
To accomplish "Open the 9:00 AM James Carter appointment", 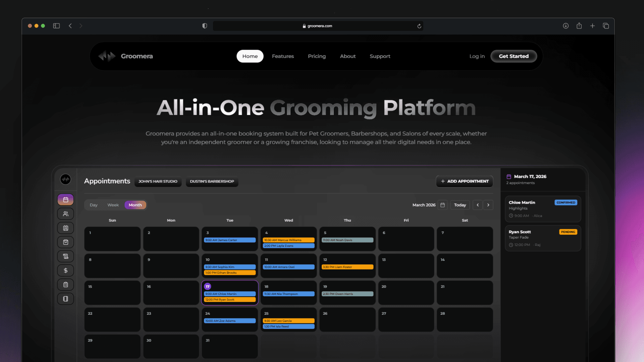I will pos(230,240).
